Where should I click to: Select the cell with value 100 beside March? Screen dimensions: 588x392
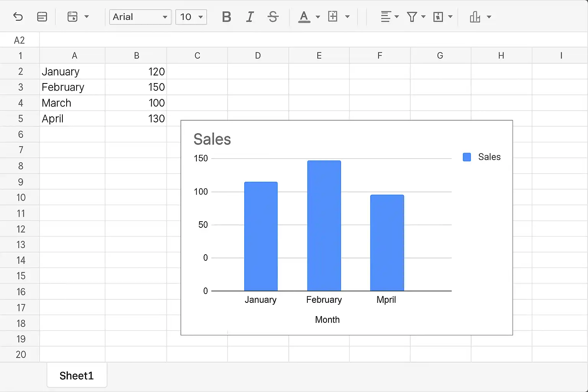coord(136,103)
